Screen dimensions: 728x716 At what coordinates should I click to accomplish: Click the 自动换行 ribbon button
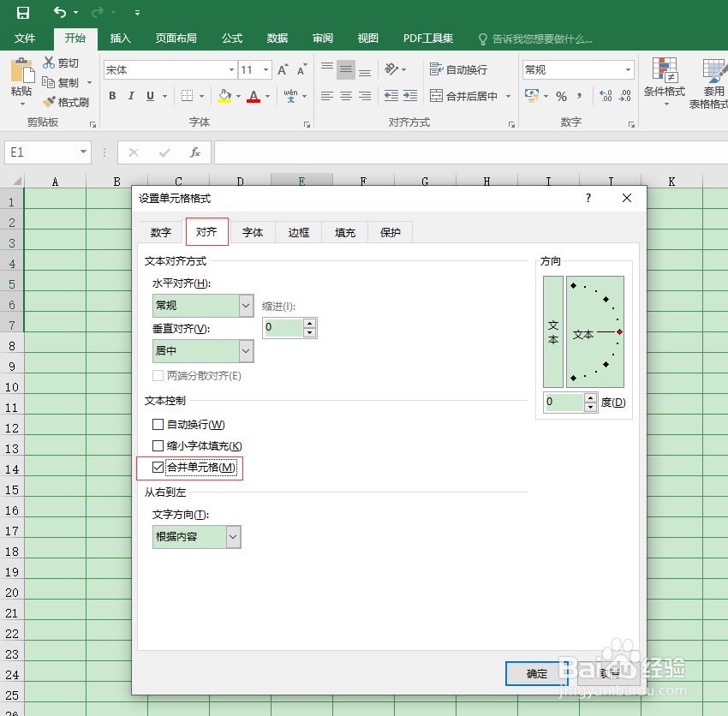458,69
